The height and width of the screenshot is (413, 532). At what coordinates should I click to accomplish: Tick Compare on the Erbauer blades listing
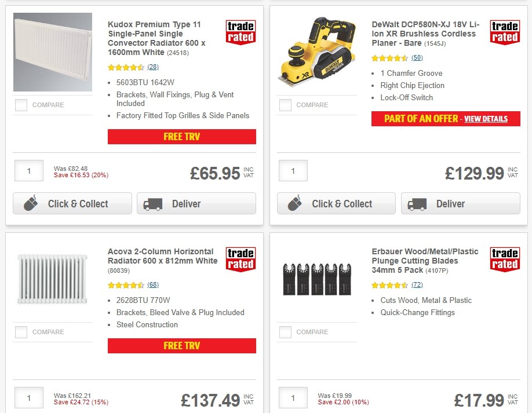click(285, 332)
